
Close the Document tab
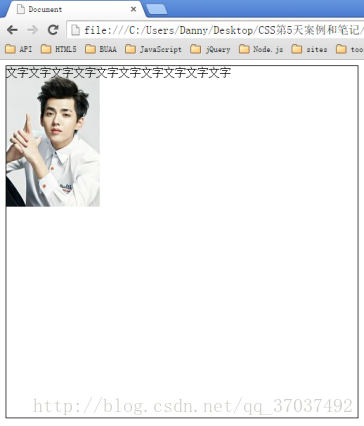[133, 9]
